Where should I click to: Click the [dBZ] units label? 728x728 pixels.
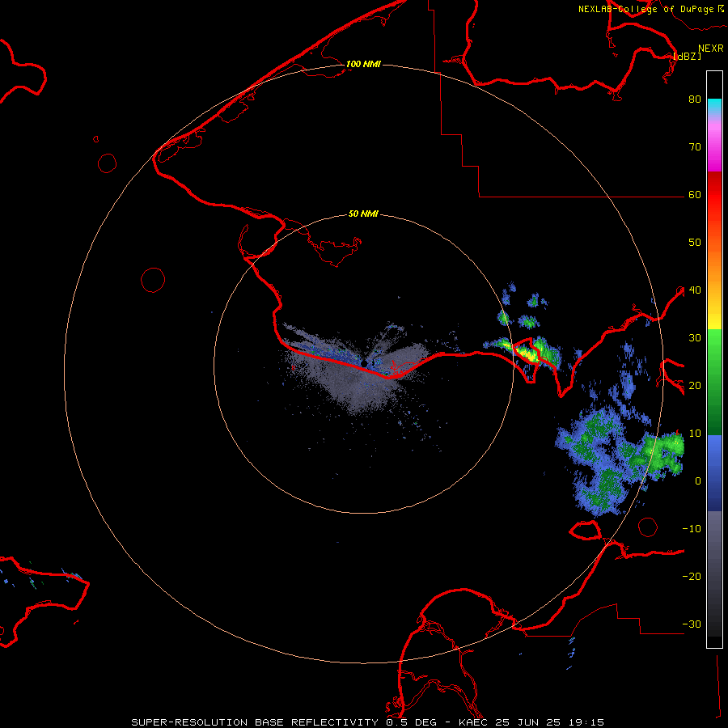point(687,57)
